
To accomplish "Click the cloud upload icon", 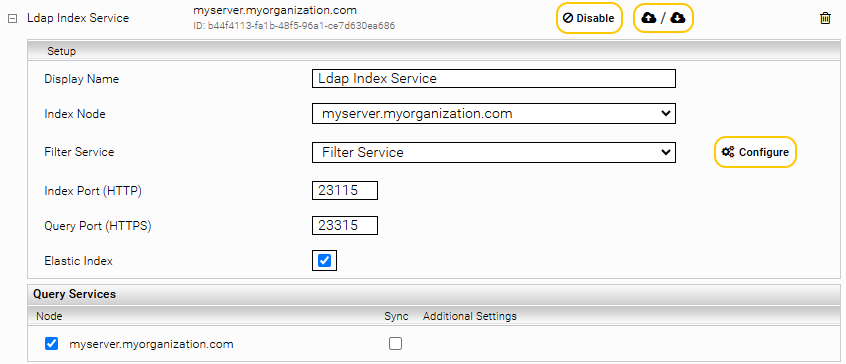I will tap(649, 18).
